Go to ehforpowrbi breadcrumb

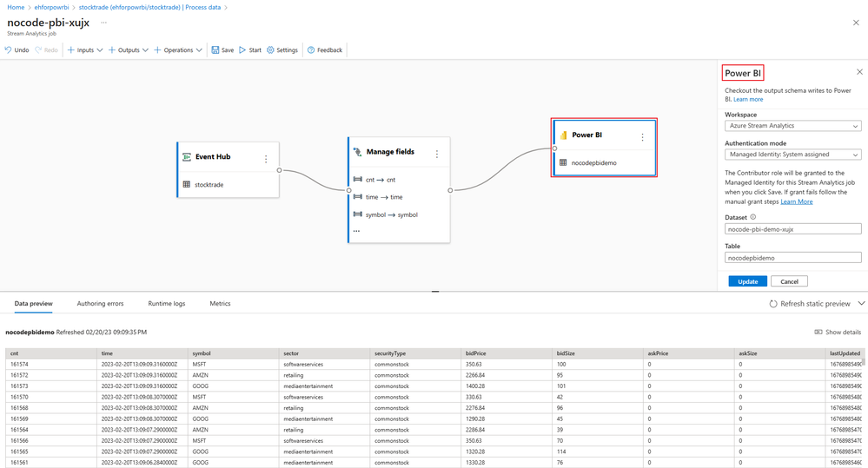[51, 7]
